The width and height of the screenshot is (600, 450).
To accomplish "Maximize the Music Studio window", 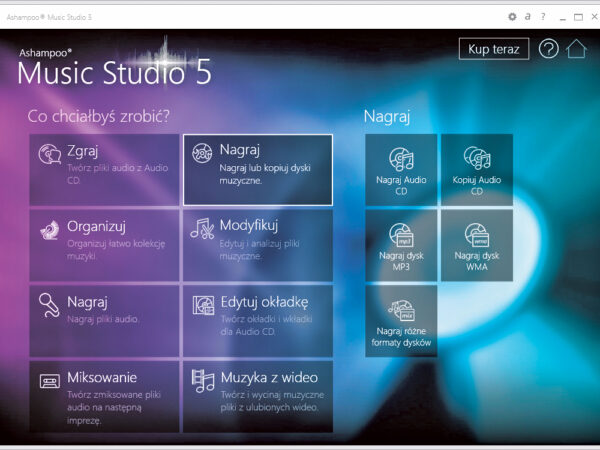I will (x=578, y=17).
